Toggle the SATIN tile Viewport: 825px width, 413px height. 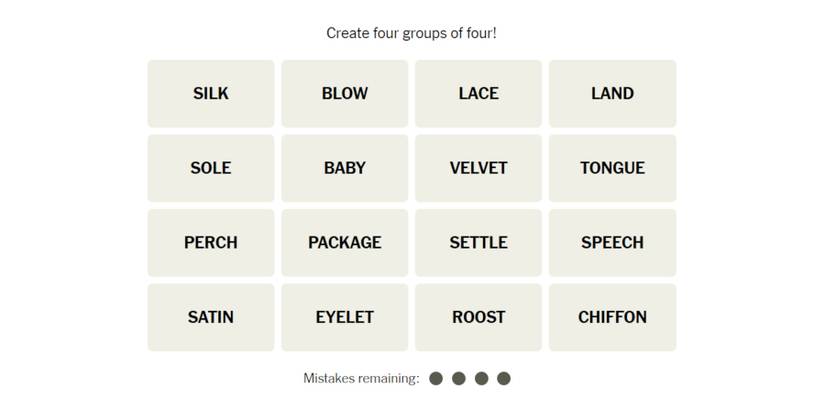click(x=211, y=317)
